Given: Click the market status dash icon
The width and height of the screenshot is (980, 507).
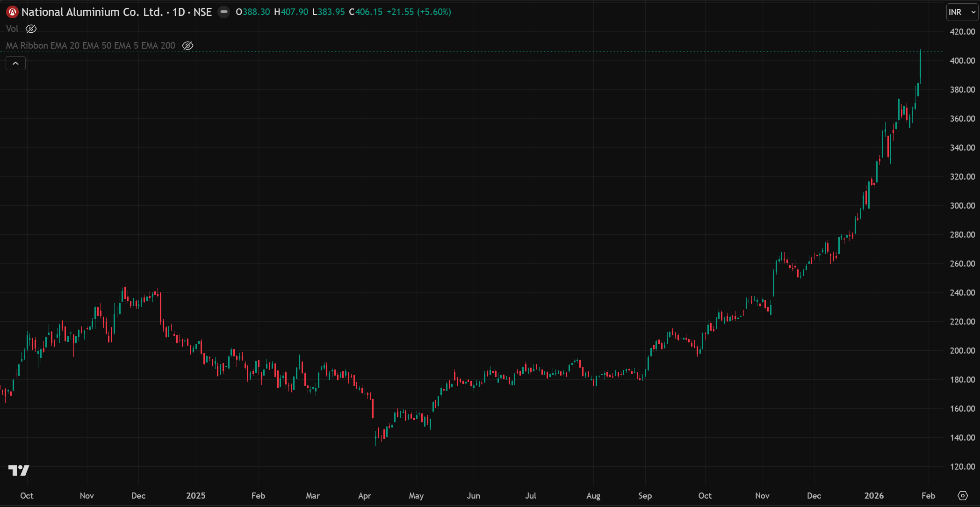Looking at the screenshot, I should coord(224,12).
